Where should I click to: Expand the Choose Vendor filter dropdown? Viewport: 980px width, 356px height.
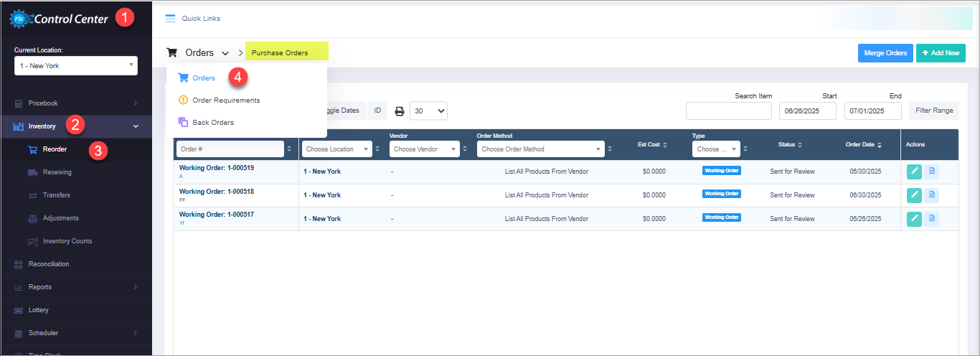[423, 149]
